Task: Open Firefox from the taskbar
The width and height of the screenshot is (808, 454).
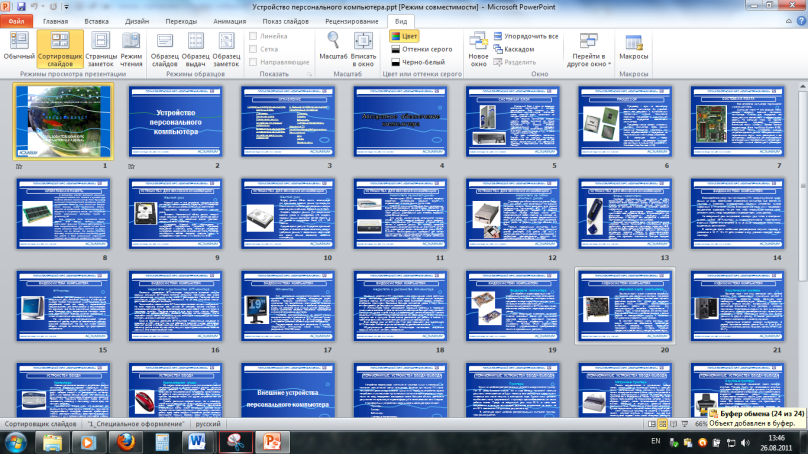Action: pos(125,442)
